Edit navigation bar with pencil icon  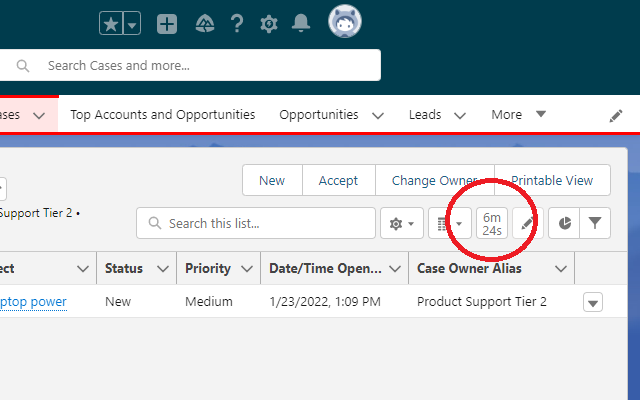click(x=616, y=115)
